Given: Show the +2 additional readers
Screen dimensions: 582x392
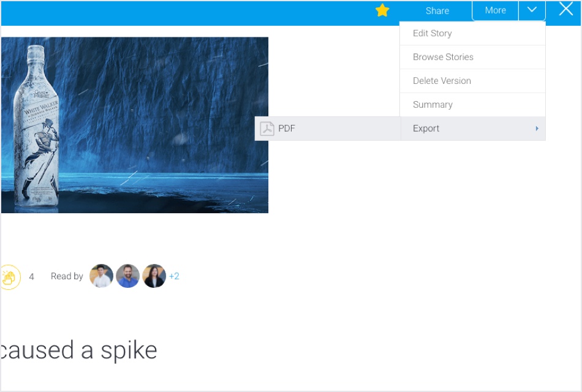Looking at the screenshot, I should [x=174, y=276].
